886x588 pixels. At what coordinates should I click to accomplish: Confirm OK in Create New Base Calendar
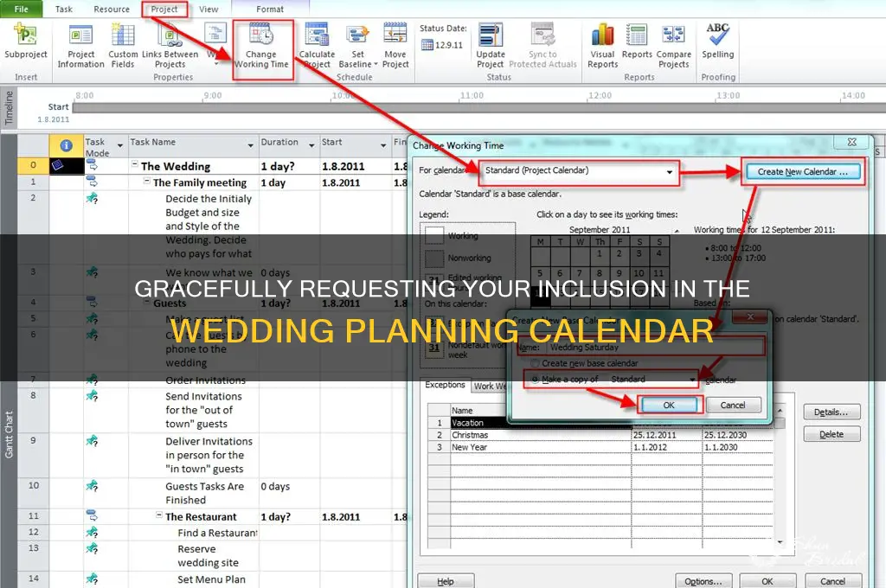pyautogui.click(x=669, y=405)
